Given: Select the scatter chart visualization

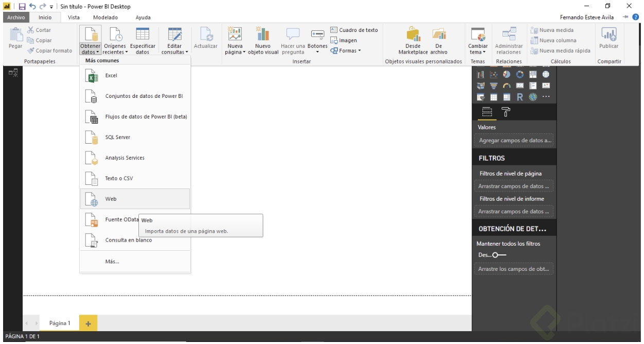Looking at the screenshot, I should [494, 74].
